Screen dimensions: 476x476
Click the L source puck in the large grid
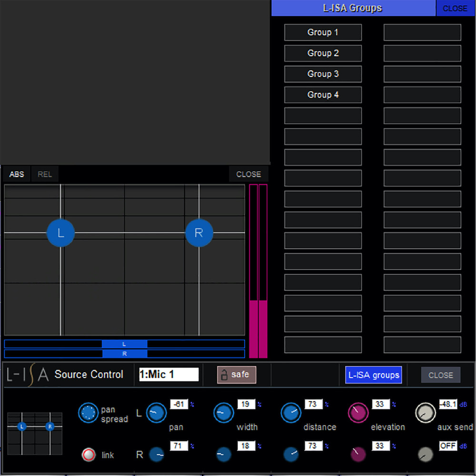(61, 233)
